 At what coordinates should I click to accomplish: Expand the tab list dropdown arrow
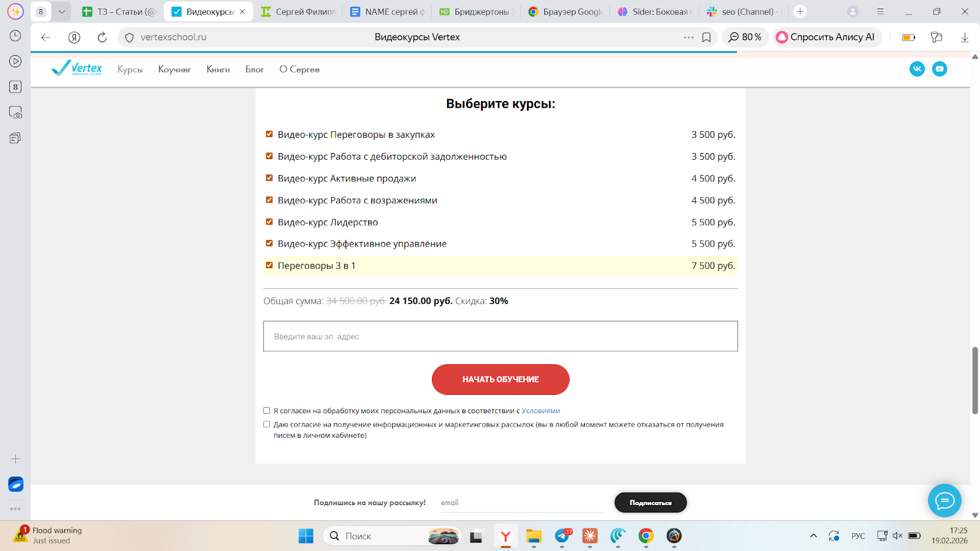coord(61,12)
